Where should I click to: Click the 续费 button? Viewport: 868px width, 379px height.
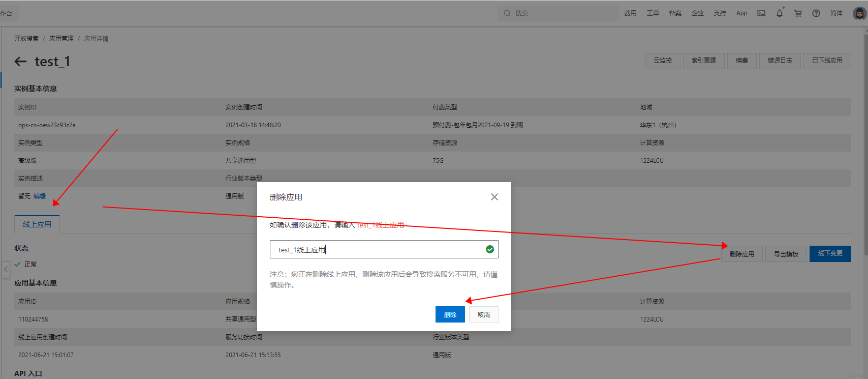[x=742, y=61]
